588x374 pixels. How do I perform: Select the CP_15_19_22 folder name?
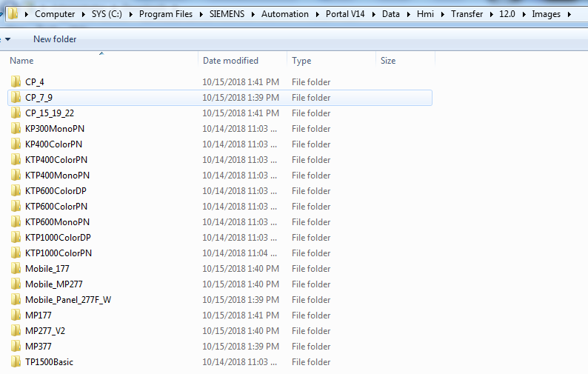pos(50,113)
